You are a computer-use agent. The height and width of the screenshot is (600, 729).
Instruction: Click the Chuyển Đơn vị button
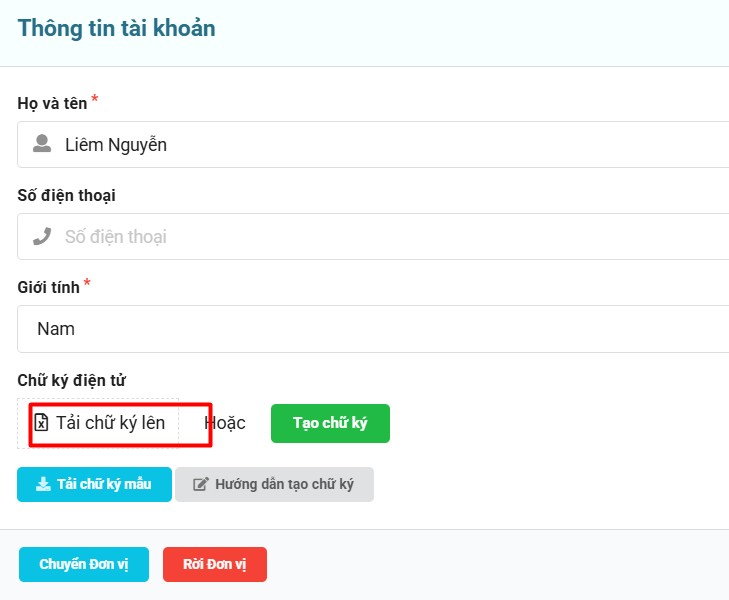click(x=84, y=564)
